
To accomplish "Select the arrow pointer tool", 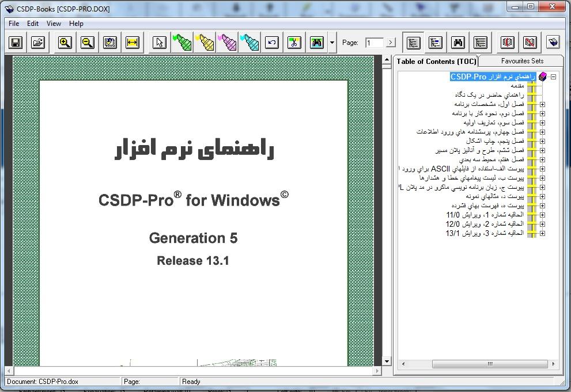I will pos(160,43).
